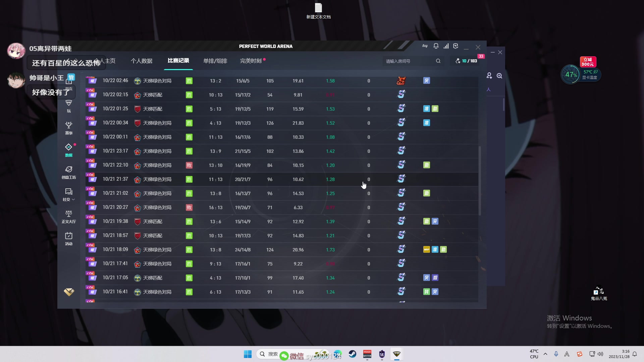Image resolution: width=644 pixels, height=362 pixels.
Task: Open the match record from 10/22 02:46
Action: tap(282, 81)
